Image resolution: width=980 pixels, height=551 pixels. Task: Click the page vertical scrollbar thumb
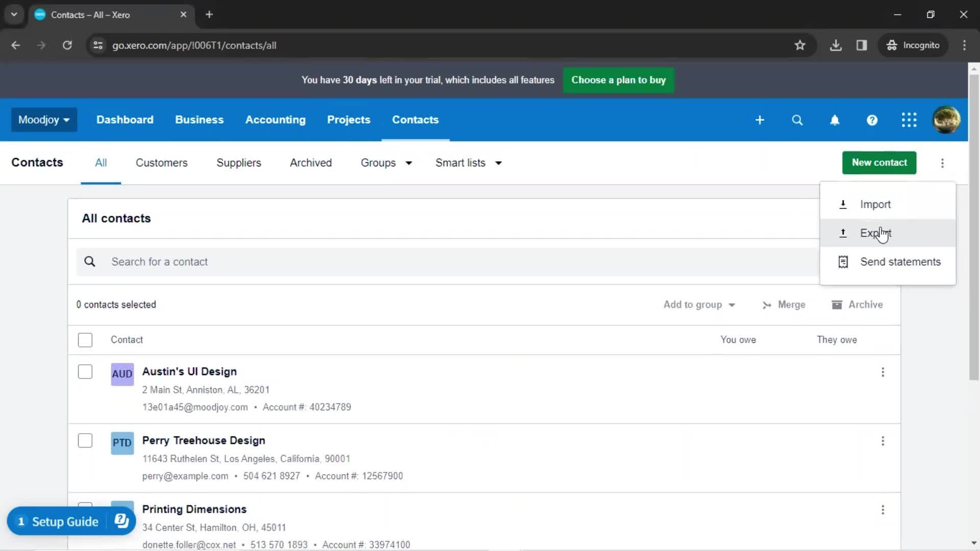point(974,227)
